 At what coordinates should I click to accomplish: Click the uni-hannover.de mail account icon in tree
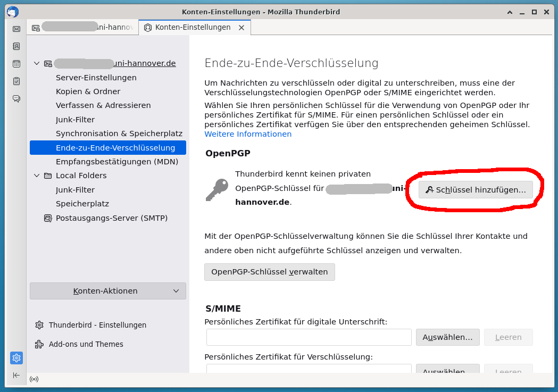[x=48, y=64]
